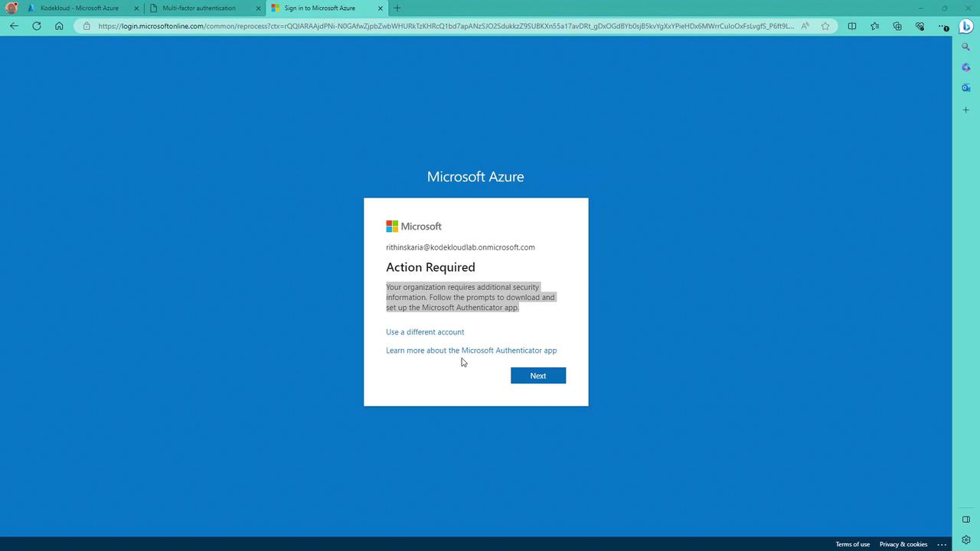Add this page to favorites

point(825,26)
